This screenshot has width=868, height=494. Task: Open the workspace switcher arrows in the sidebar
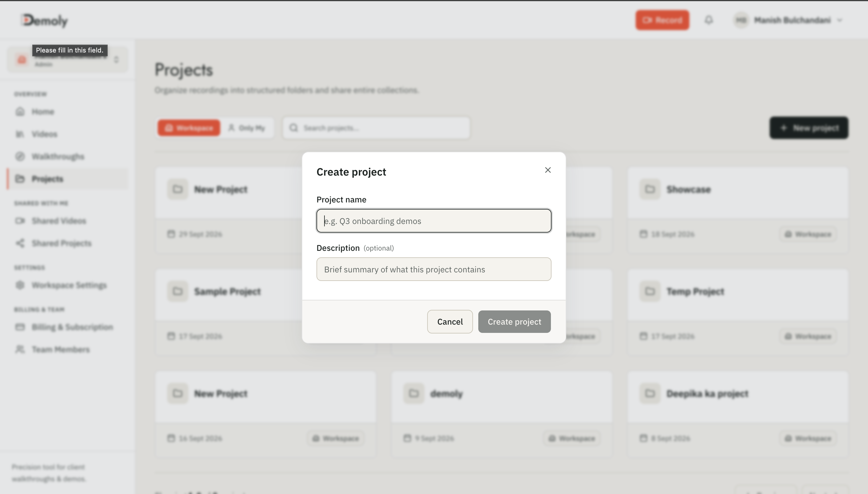[x=116, y=60]
